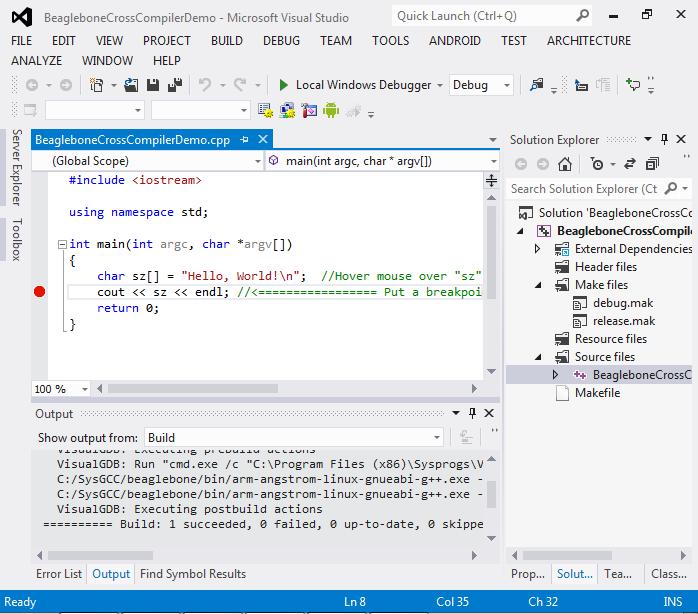The height and width of the screenshot is (614, 698).
Task: Click the comment selection toolbar icon
Action: [x=633, y=85]
